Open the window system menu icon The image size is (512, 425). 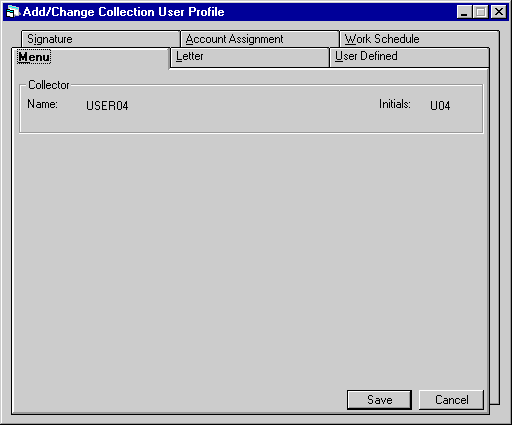[13, 12]
